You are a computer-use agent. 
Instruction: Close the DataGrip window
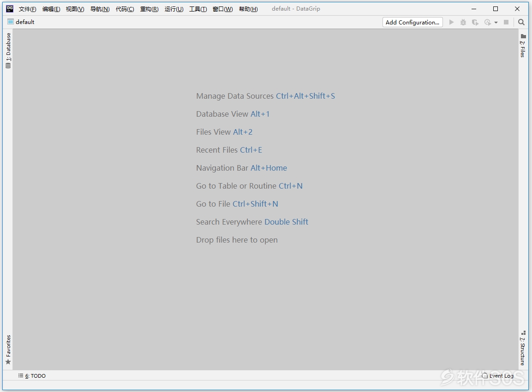point(517,9)
